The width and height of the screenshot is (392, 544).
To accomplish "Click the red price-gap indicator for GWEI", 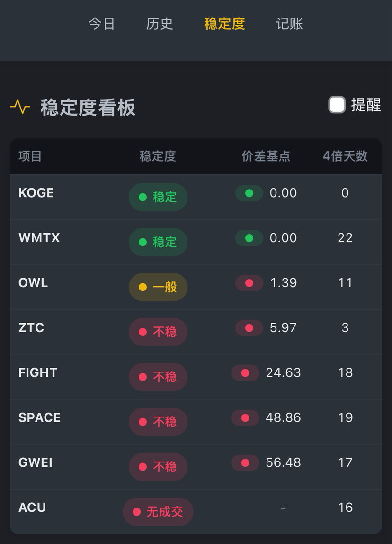I will pyautogui.click(x=245, y=463).
